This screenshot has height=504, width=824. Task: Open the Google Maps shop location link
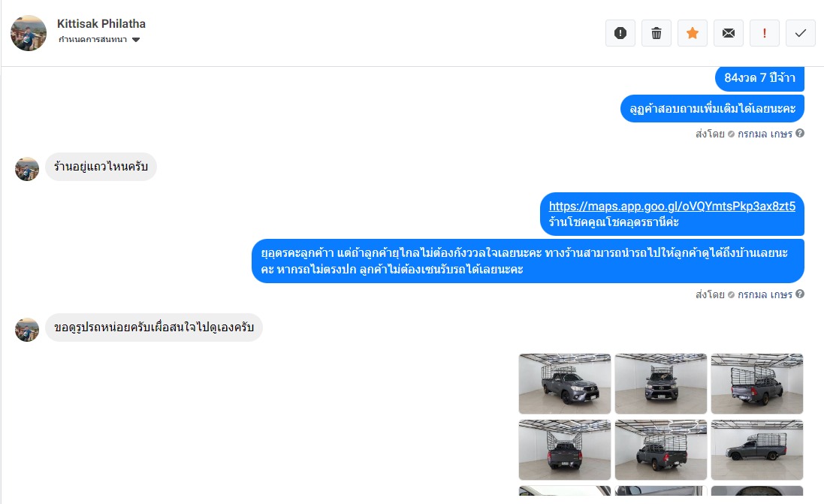point(672,206)
